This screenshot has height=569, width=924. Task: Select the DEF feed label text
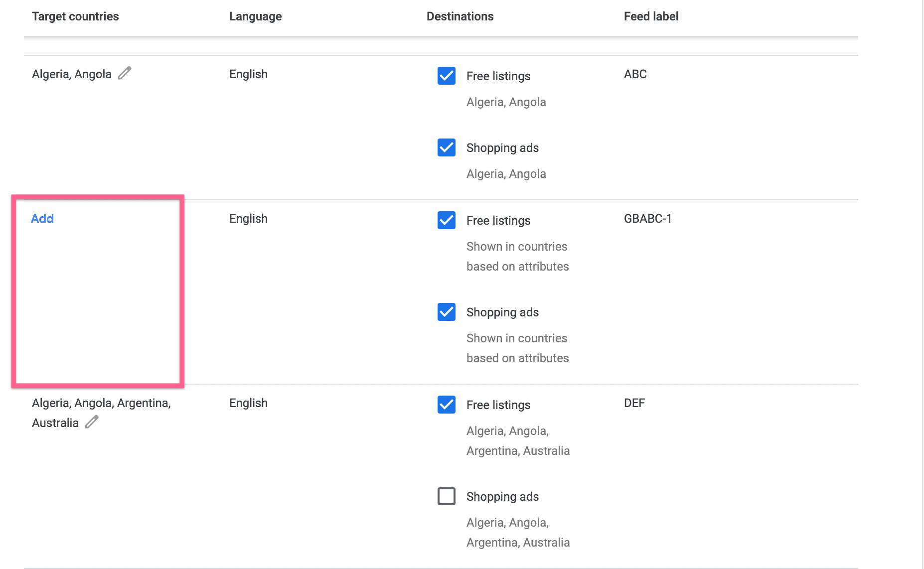[634, 403]
